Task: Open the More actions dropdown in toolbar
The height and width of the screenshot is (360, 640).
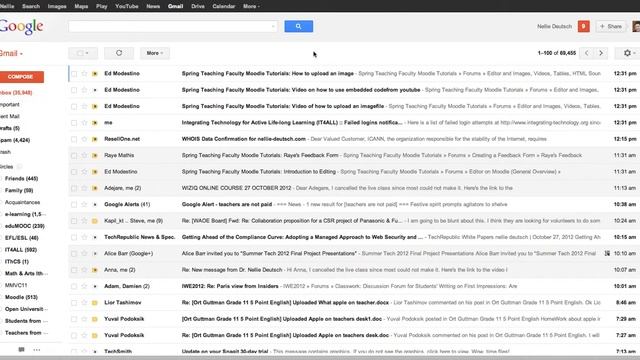Action: 155,53
